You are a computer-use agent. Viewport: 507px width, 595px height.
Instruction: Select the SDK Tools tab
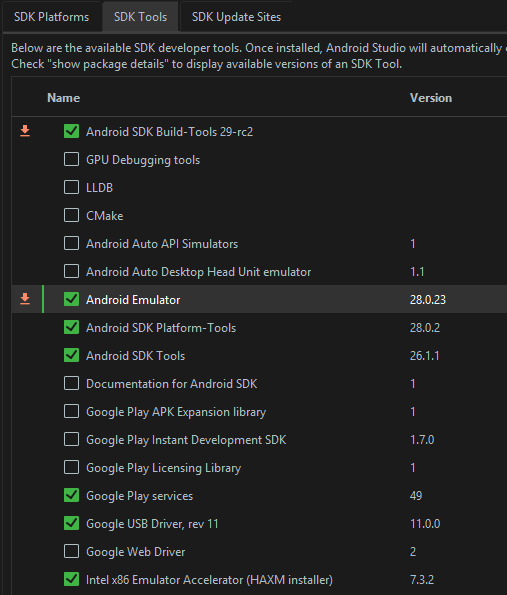(140, 17)
